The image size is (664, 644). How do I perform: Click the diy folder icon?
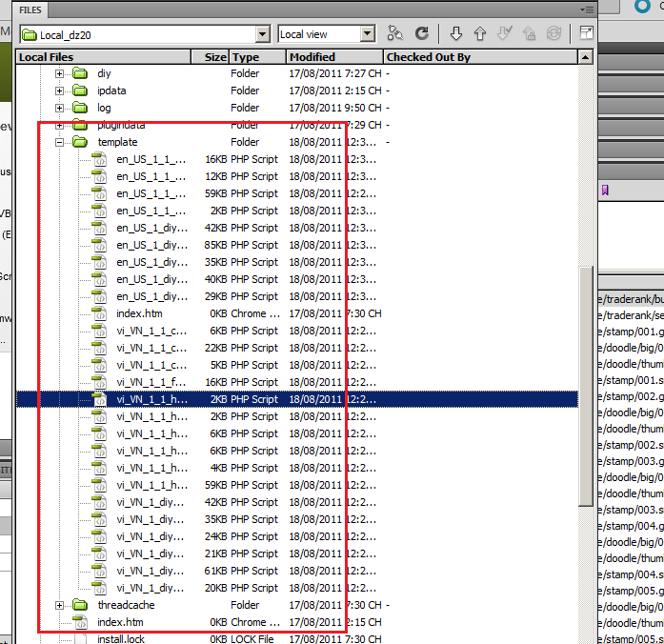(x=80, y=73)
